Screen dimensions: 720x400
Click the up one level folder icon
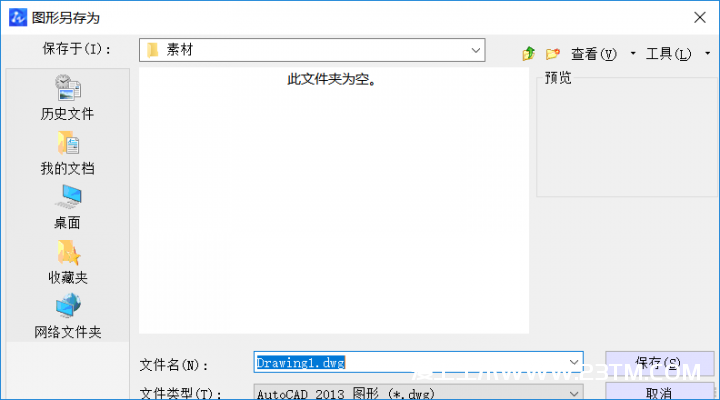(528, 53)
